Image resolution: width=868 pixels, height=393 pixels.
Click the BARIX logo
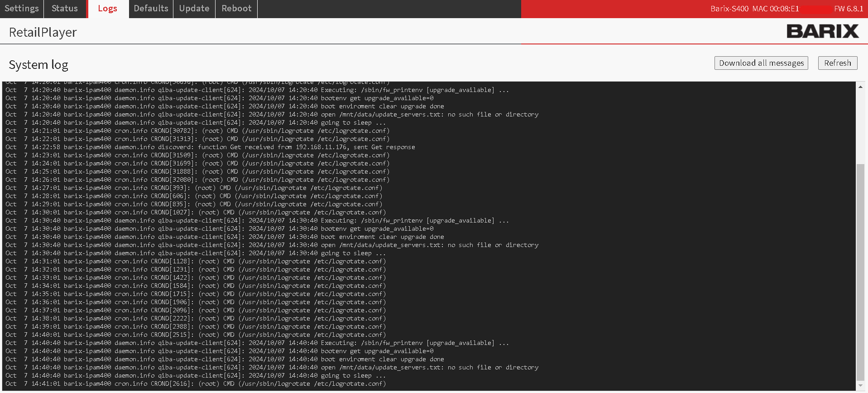pyautogui.click(x=822, y=31)
